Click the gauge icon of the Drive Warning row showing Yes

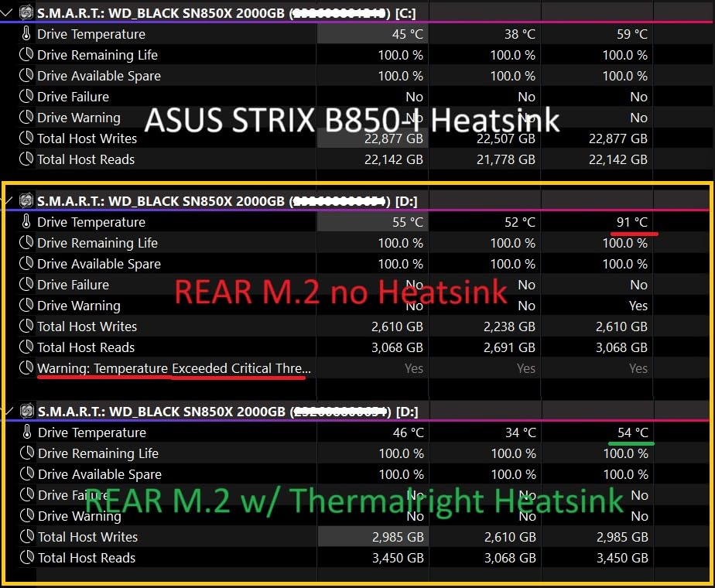click(26, 306)
